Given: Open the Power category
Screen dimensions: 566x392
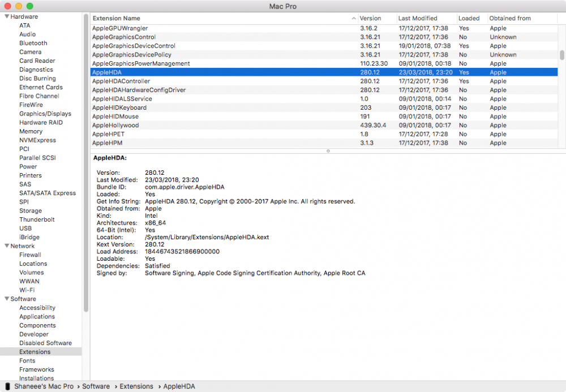Looking at the screenshot, I should pos(28,167).
